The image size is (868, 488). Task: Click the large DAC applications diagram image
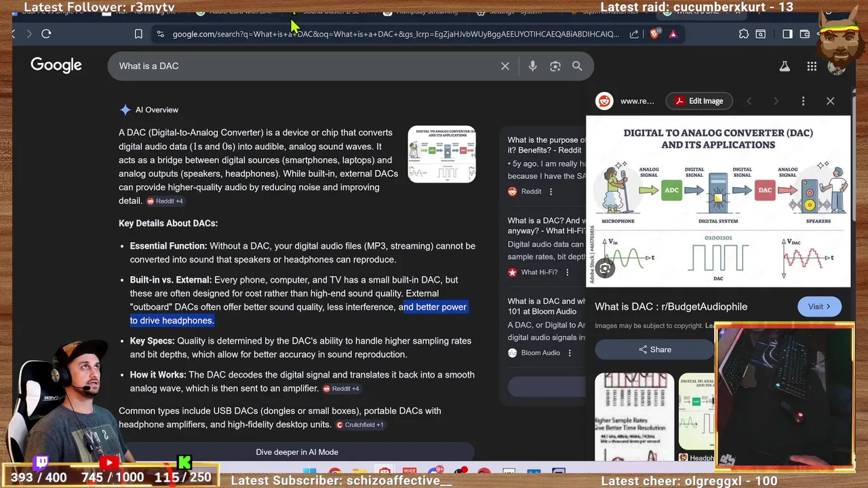point(717,201)
